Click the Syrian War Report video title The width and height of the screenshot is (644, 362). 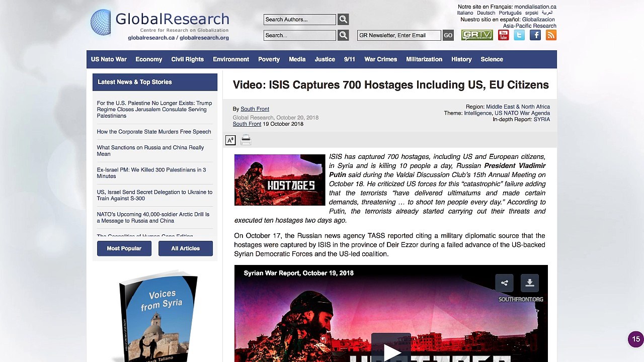click(x=298, y=273)
